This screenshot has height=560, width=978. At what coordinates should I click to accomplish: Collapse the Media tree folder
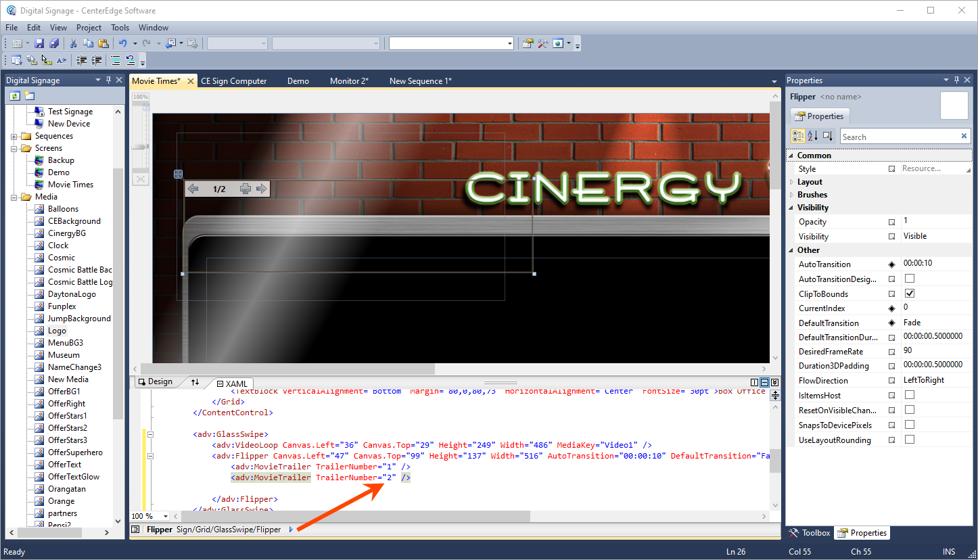coord(14,197)
